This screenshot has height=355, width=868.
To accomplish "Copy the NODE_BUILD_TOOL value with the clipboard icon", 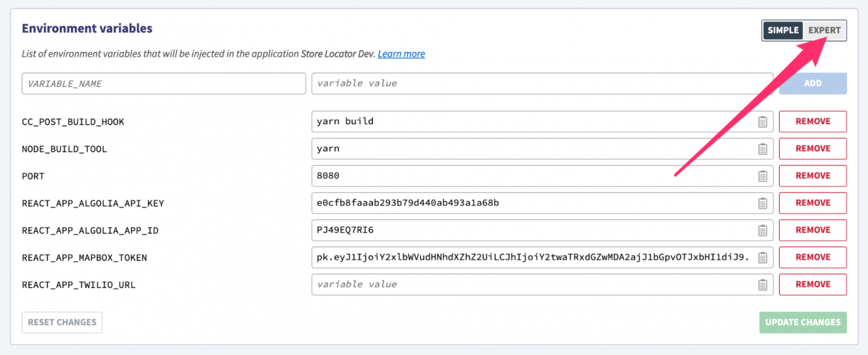I will pyautogui.click(x=762, y=149).
